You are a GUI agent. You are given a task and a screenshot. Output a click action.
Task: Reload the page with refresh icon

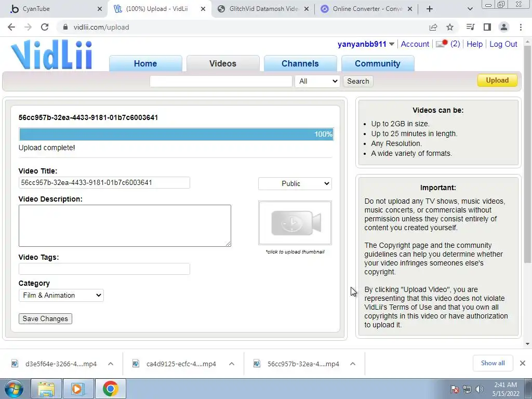click(x=45, y=27)
